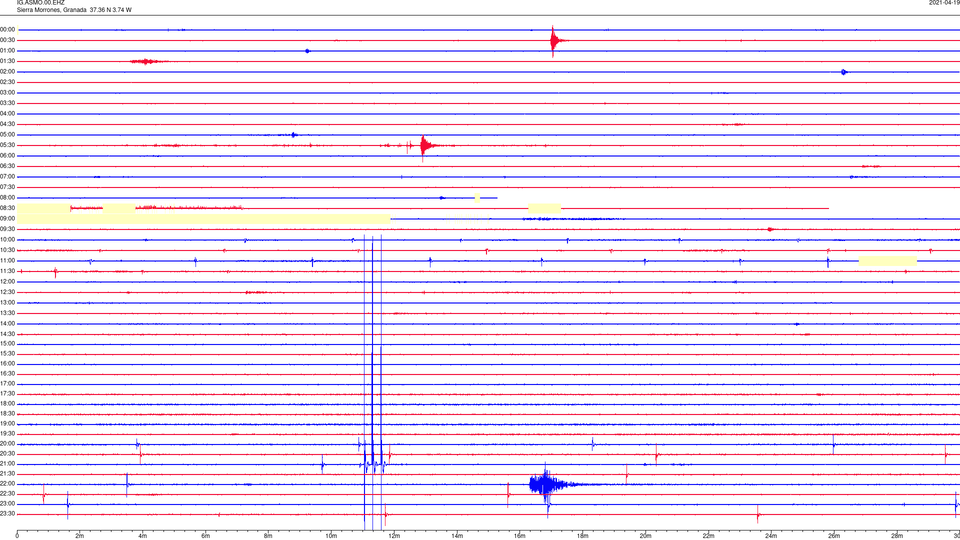Select the 06:30 trace time label

(8, 166)
